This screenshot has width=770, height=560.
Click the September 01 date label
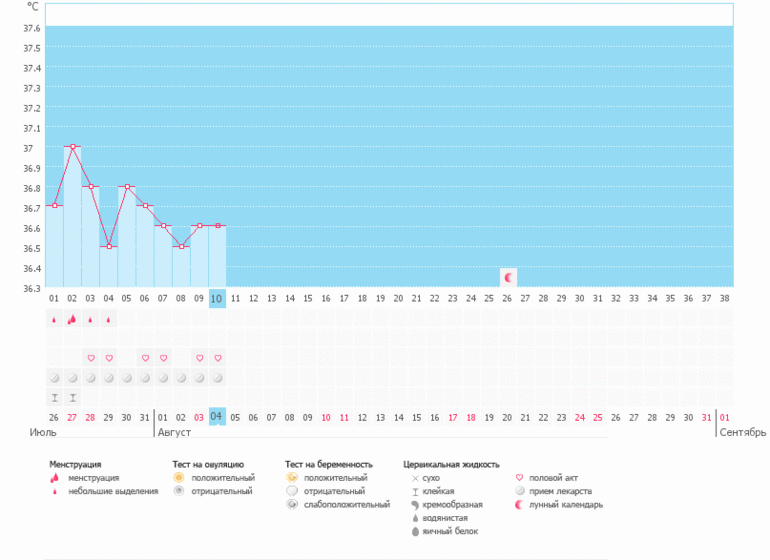pyautogui.click(x=725, y=418)
